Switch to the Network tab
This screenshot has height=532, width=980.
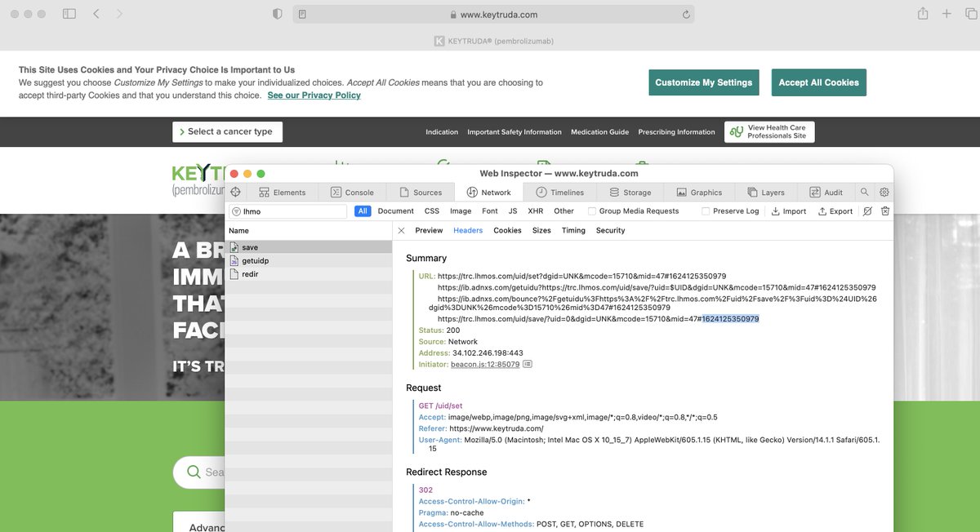[x=488, y=193]
